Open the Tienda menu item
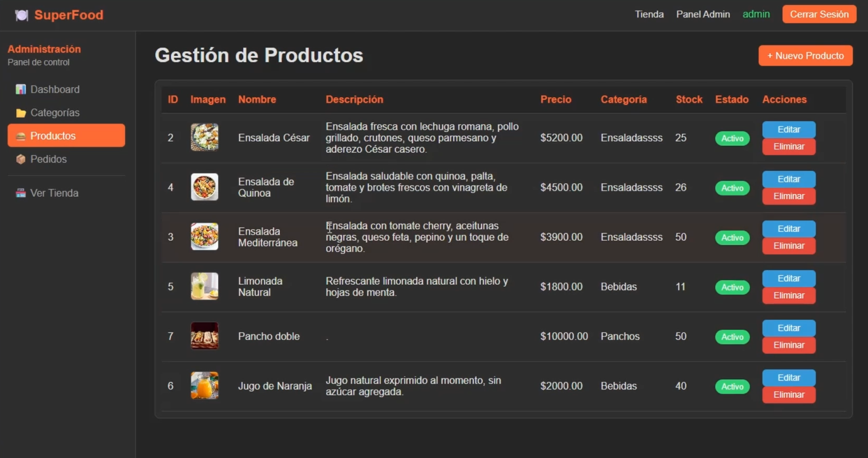 pyautogui.click(x=649, y=14)
